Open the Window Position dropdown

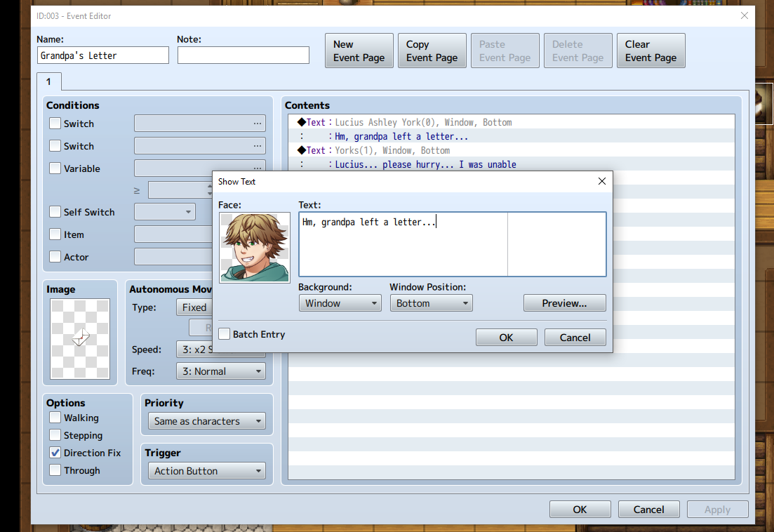click(431, 303)
